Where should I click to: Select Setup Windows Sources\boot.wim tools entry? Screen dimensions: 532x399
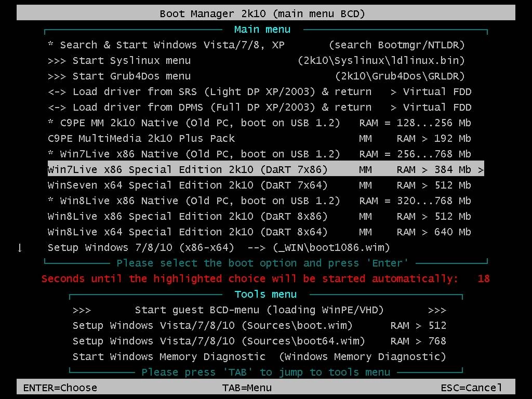click(x=260, y=326)
